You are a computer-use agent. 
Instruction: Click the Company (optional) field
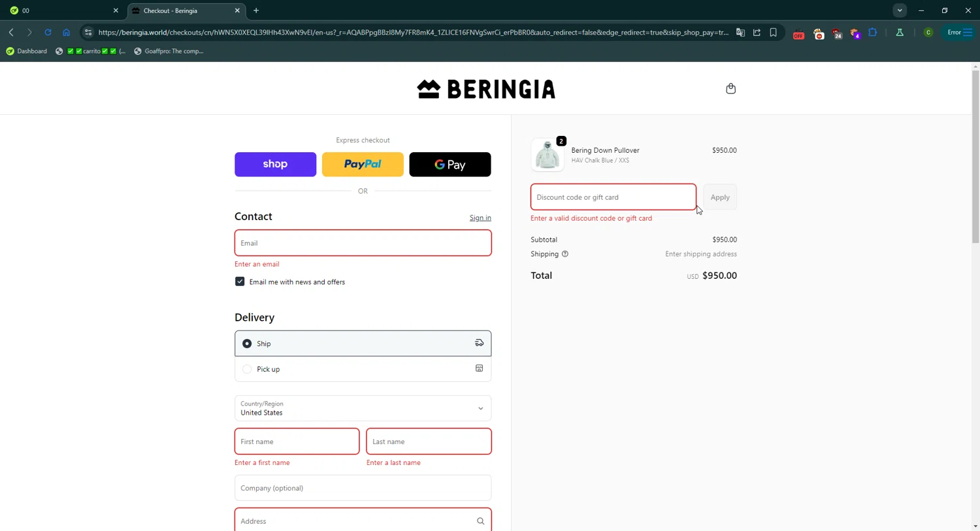pyautogui.click(x=363, y=488)
